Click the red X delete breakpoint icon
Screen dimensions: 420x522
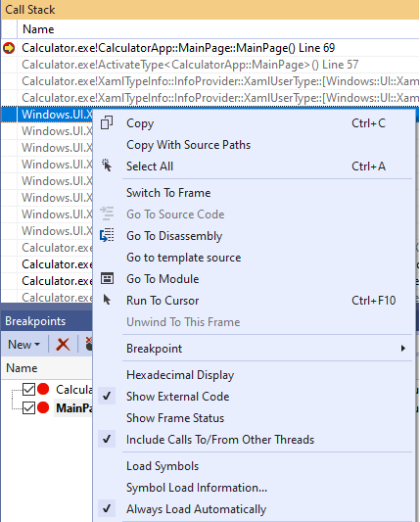point(63,344)
